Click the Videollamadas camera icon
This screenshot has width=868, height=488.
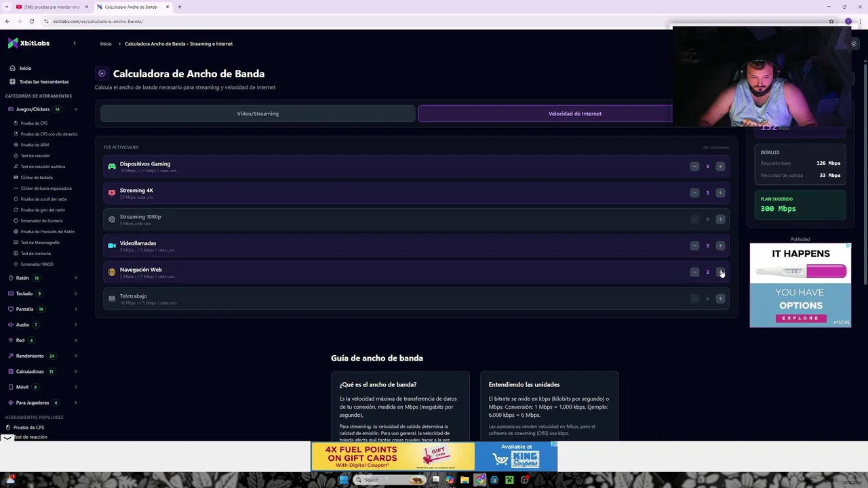click(x=112, y=245)
